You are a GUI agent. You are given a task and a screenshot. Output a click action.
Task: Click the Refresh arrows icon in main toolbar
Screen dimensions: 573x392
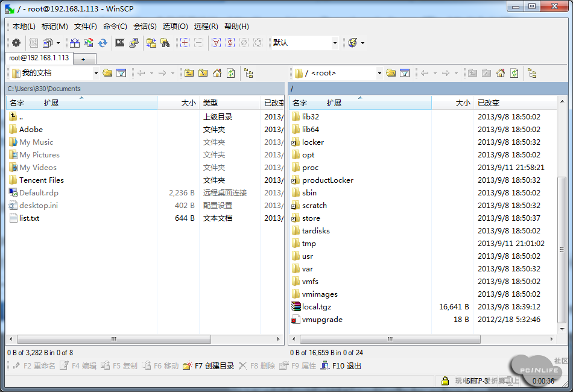point(103,43)
